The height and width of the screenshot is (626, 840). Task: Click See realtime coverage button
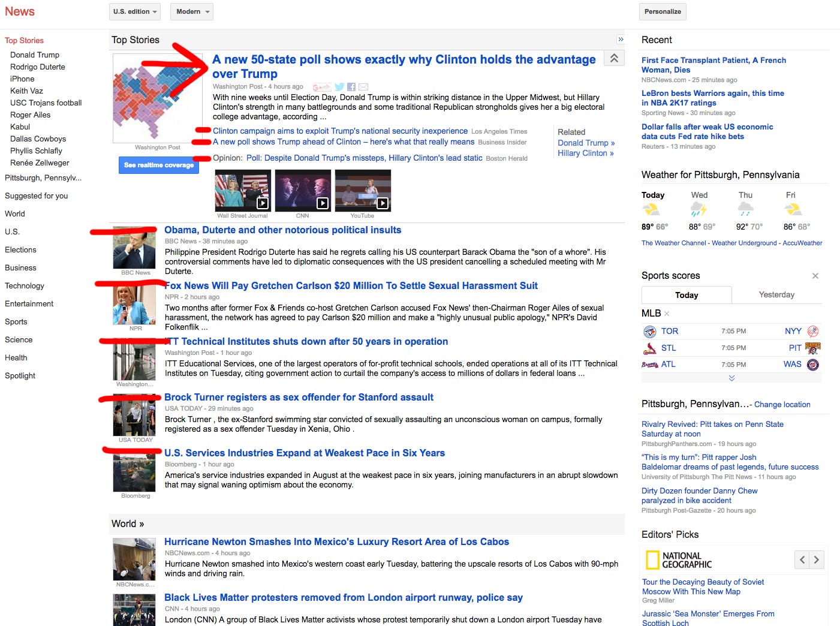159,165
